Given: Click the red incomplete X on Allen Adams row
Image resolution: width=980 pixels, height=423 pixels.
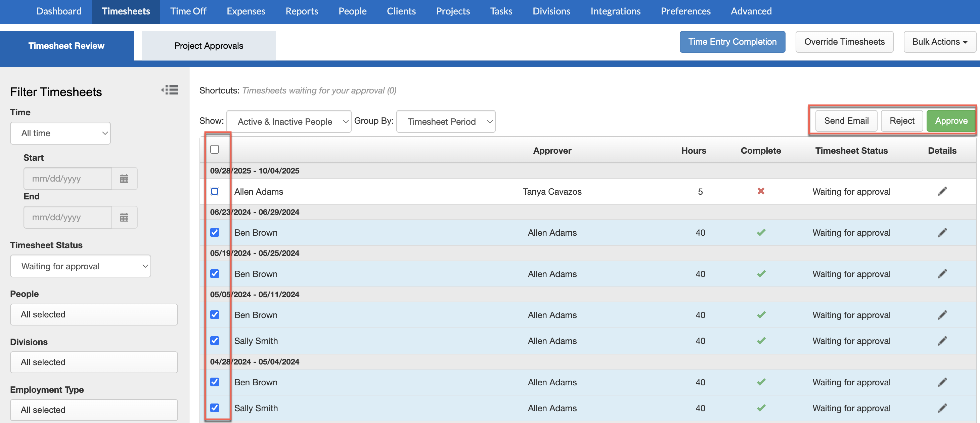Looking at the screenshot, I should coord(761,192).
